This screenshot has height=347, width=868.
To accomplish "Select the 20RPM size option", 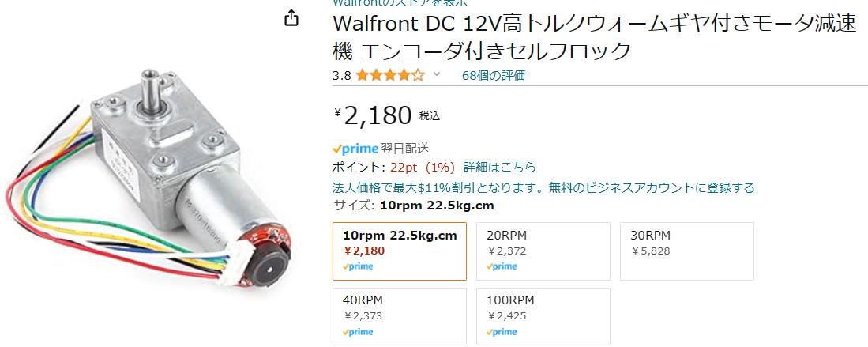I will pyautogui.click(x=543, y=251).
